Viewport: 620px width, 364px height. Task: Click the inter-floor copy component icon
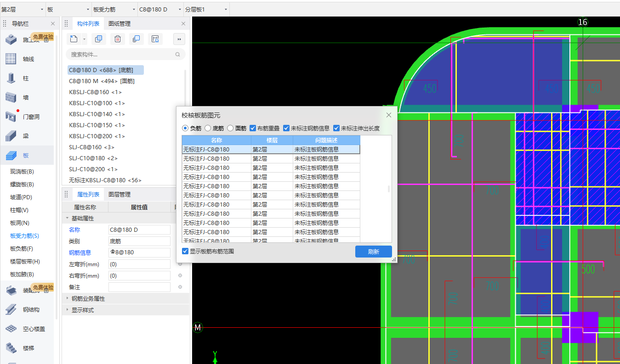point(136,39)
